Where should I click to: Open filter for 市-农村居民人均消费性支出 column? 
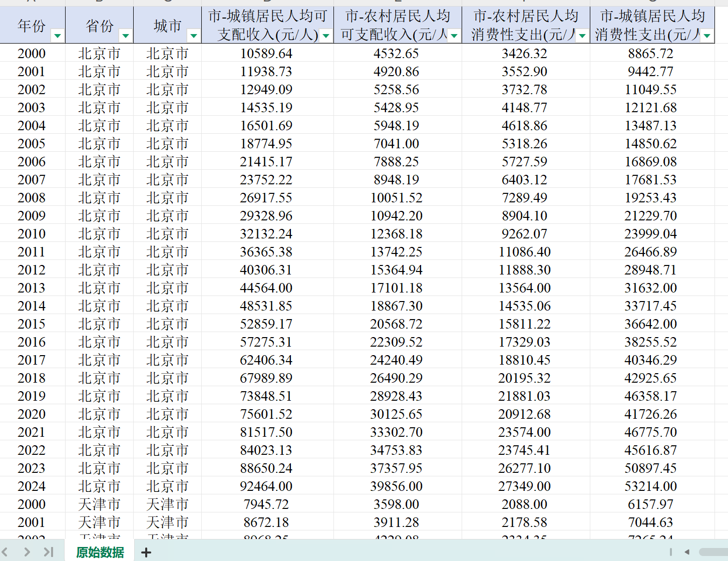582,36
